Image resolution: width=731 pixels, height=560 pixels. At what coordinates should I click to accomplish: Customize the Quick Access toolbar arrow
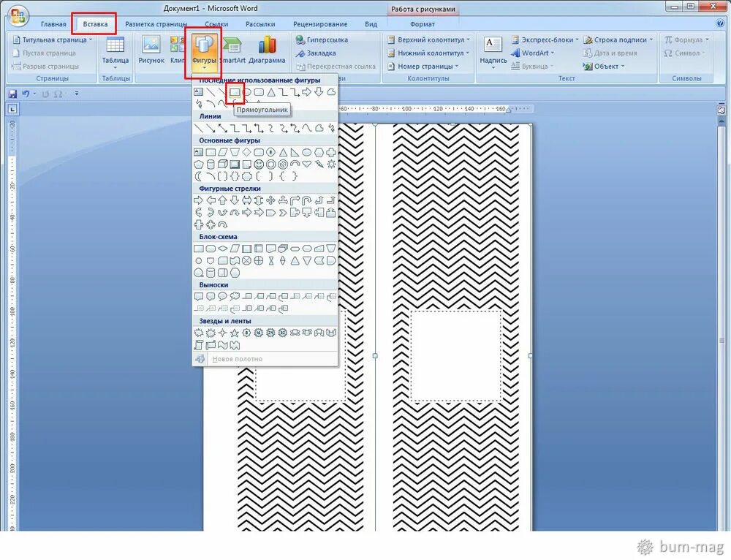click(77, 94)
